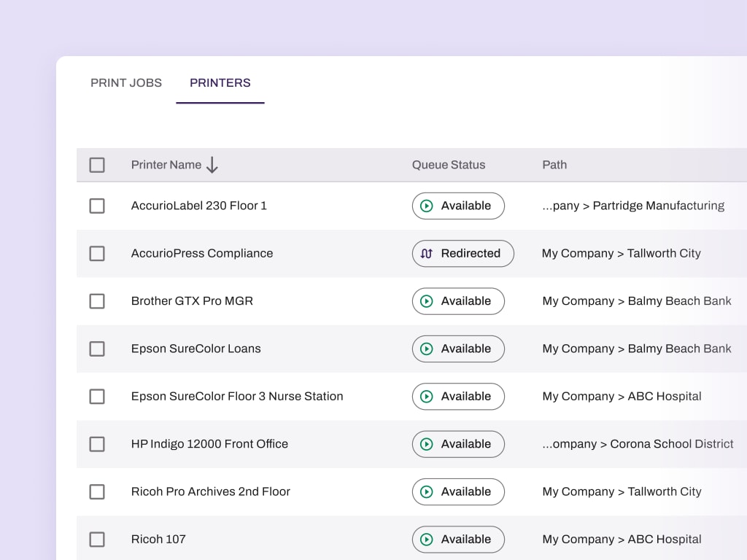Tick the checkbox for Ricoh 107

tap(97, 540)
